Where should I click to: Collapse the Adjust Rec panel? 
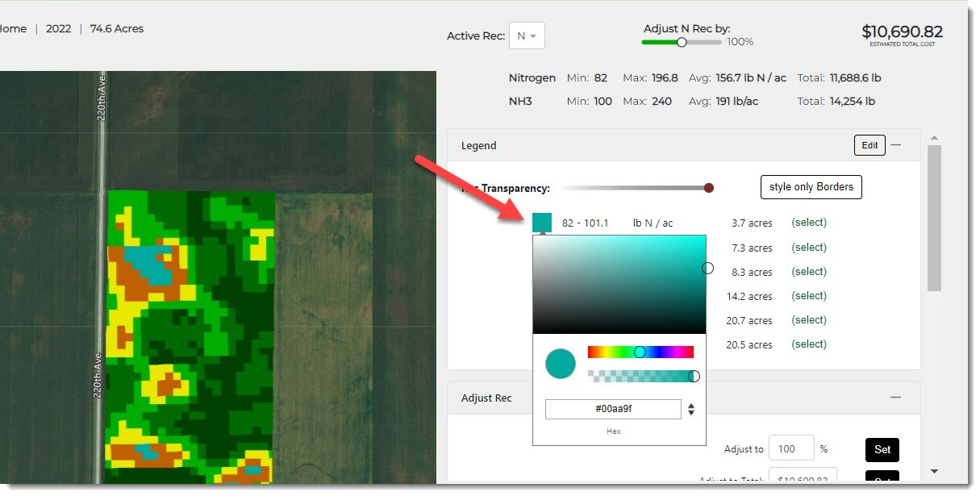(895, 398)
